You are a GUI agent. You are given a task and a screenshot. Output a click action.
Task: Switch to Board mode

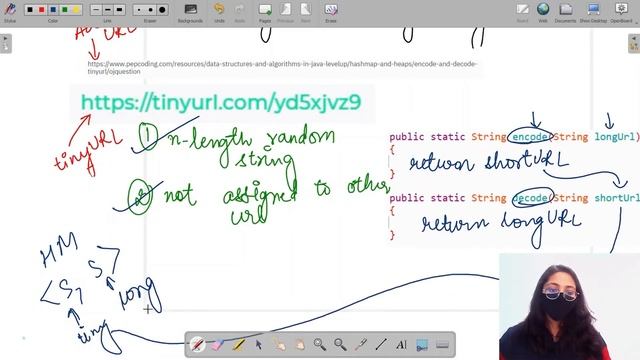coord(522,13)
